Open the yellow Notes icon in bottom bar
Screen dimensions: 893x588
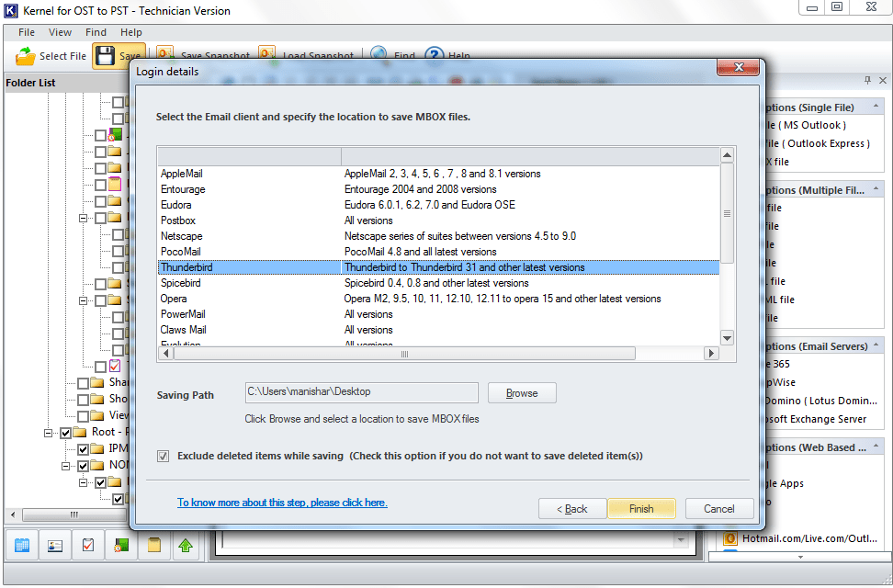pos(153,545)
